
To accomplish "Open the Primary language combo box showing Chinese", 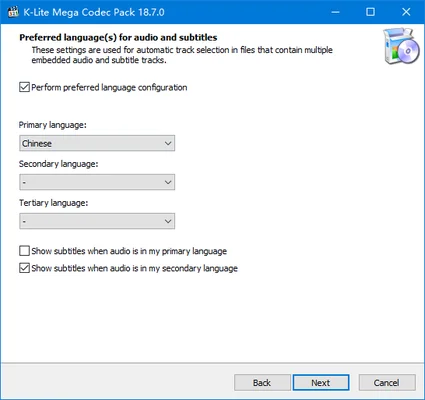I will coord(97,143).
